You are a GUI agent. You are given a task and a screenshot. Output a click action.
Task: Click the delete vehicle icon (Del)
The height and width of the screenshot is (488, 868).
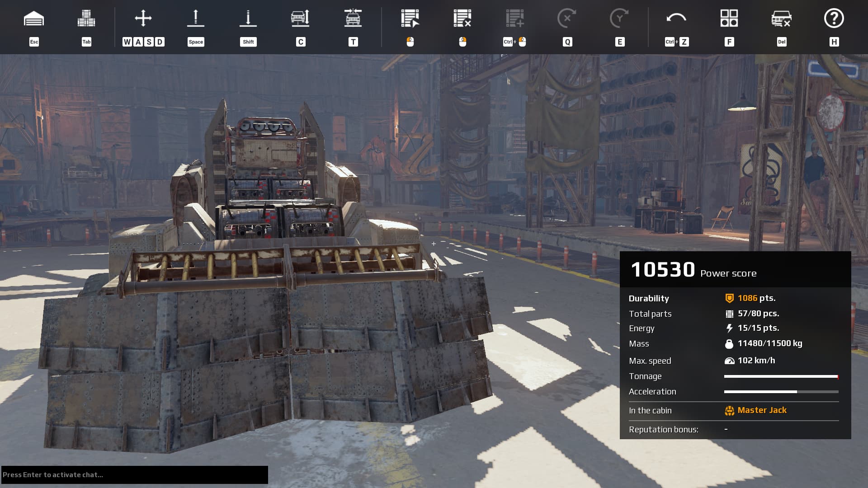[x=781, y=19]
